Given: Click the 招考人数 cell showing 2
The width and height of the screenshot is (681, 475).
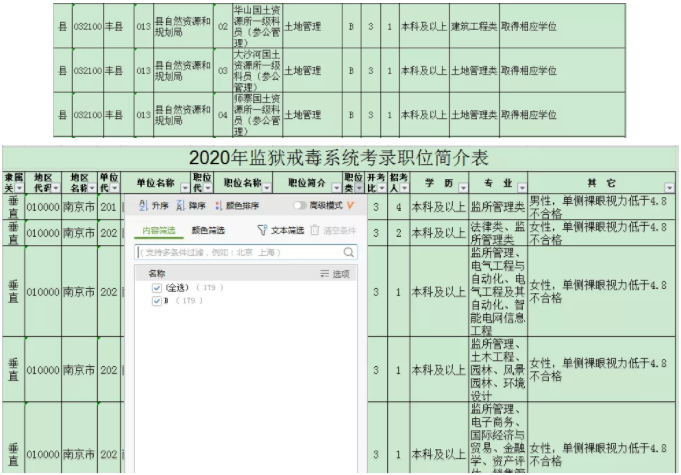Looking at the screenshot, I should click(398, 233).
